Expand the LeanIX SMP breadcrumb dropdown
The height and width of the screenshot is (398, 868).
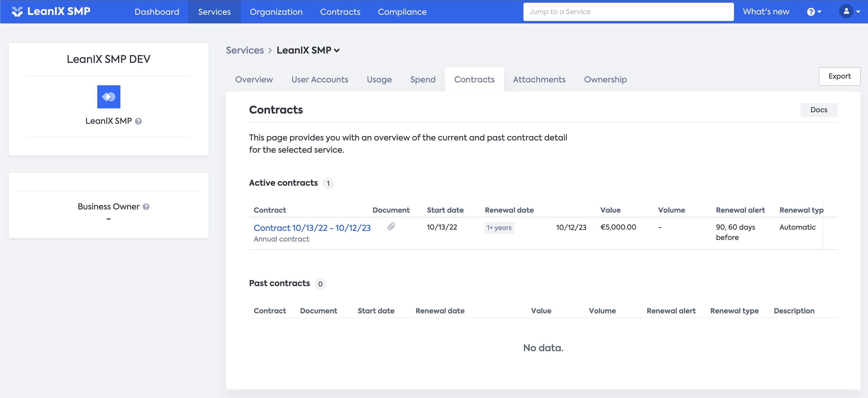pyautogui.click(x=337, y=50)
